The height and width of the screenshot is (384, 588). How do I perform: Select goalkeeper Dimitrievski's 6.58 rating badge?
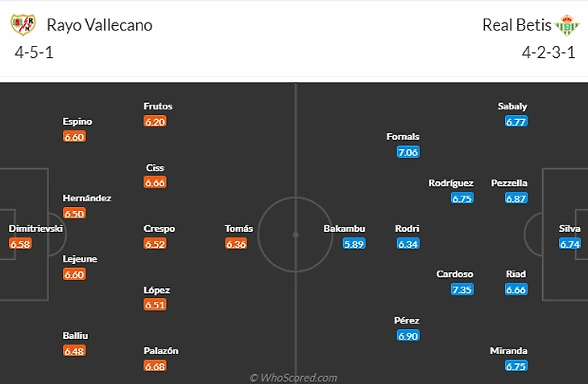pyautogui.click(x=20, y=244)
